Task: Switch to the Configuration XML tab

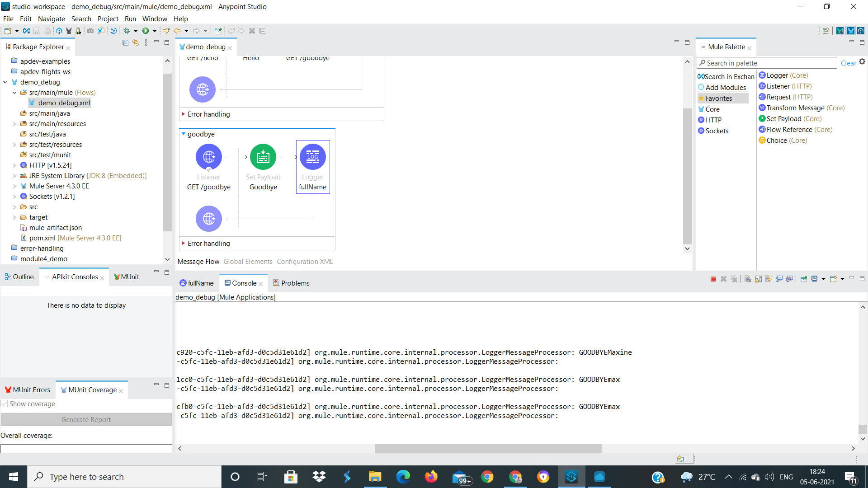Action: pyautogui.click(x=305, y=262)
